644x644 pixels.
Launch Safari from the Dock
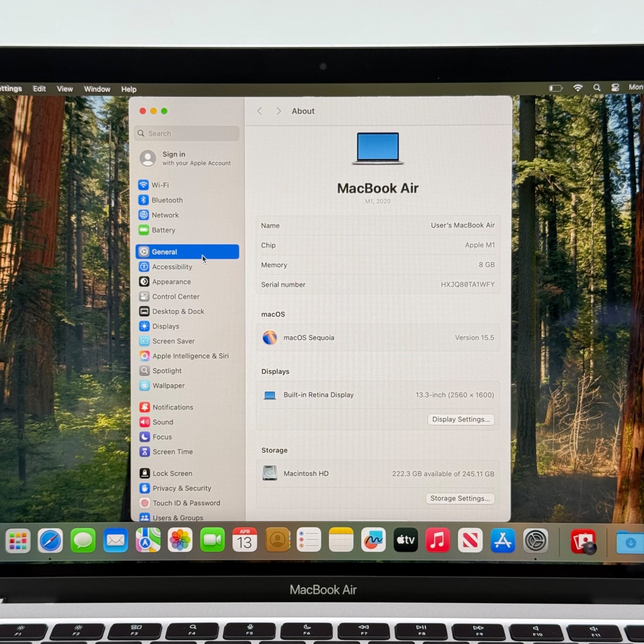click(50, 541)
